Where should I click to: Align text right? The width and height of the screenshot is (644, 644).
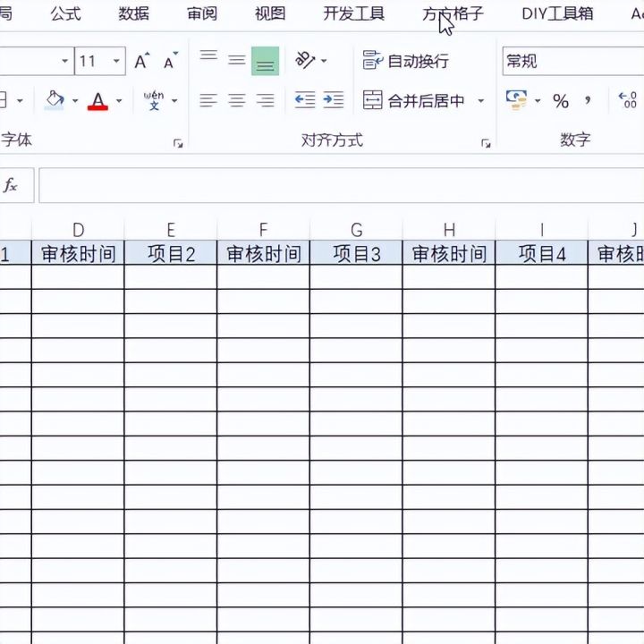[266, 100]
